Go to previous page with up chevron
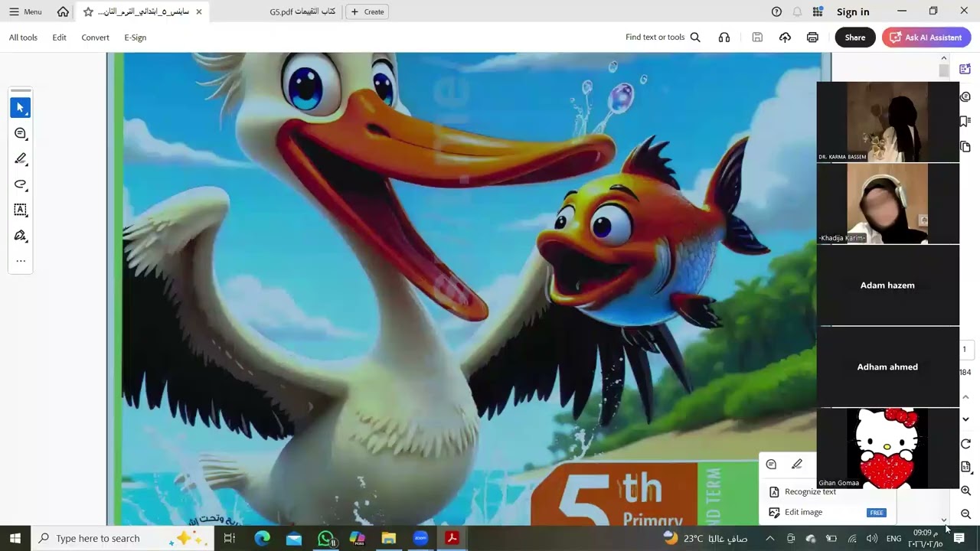980x551 pixels. pos(965,396)
